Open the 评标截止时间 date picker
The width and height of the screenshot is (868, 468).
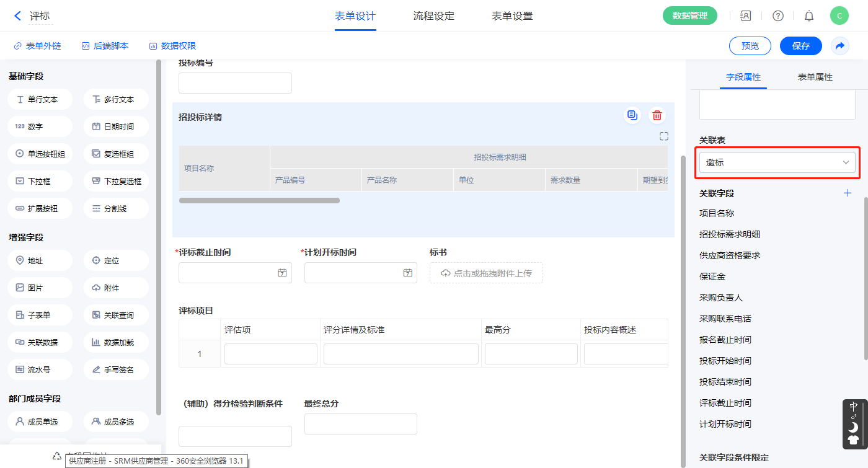pos(235,273)
